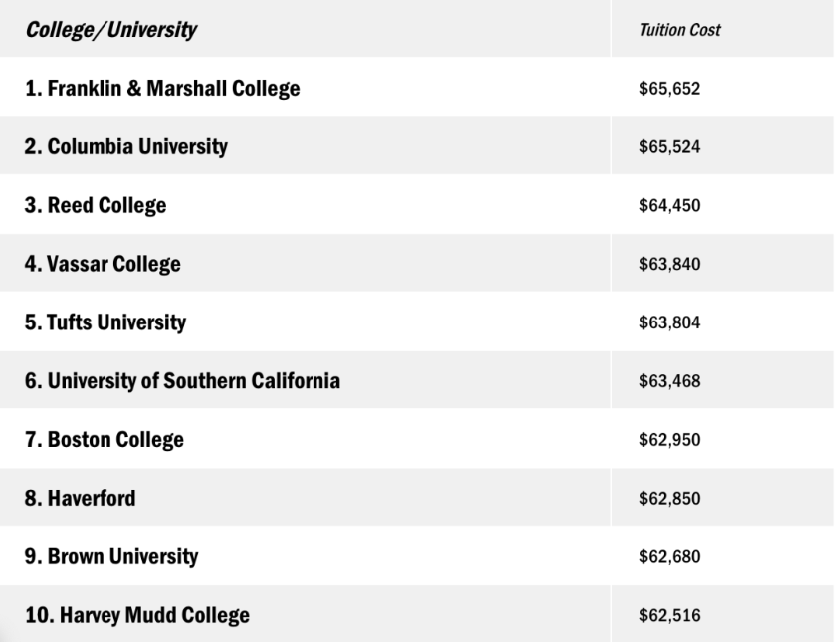Screen dimensions: 837x644
Task: Select the Tufts University entry
Action: point(105,323)
